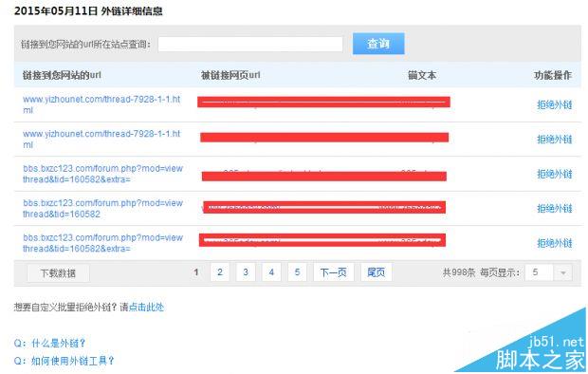Click 拒绝外链 in the first row
This screenshot has height=374, width=588.
point(554,104)
